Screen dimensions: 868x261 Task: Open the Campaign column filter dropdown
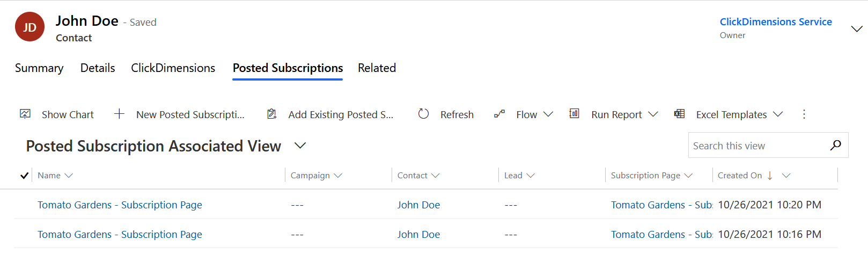(x=338, y=176)
